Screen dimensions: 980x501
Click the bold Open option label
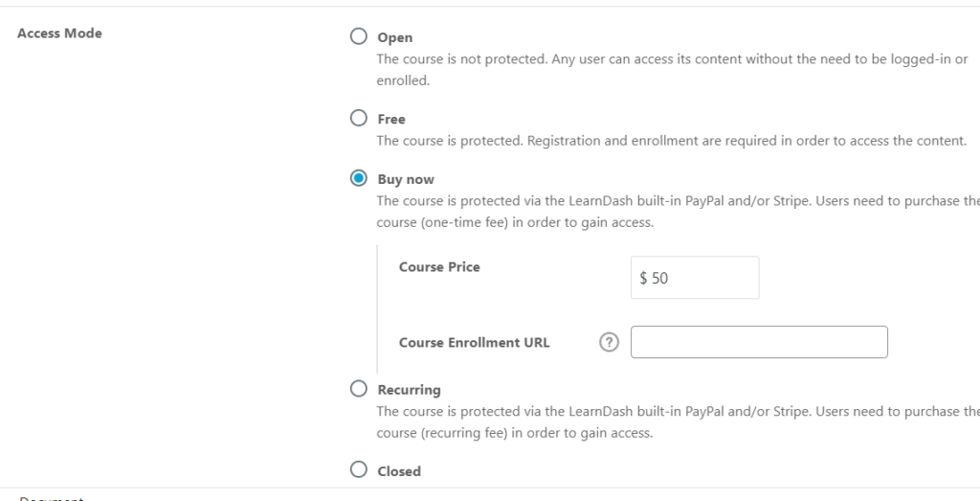[x=395, y=37]
